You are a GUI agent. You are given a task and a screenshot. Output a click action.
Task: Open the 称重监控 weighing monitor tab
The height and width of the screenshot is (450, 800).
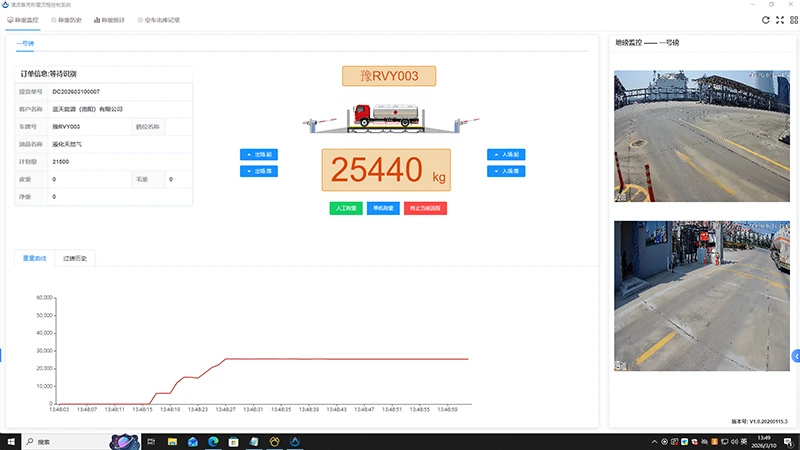point(23,20)
